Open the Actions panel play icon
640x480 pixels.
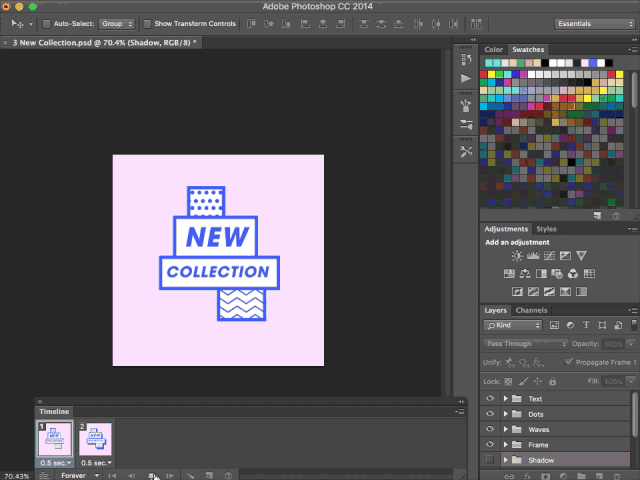pyautogui.click(x=466, y=78)
